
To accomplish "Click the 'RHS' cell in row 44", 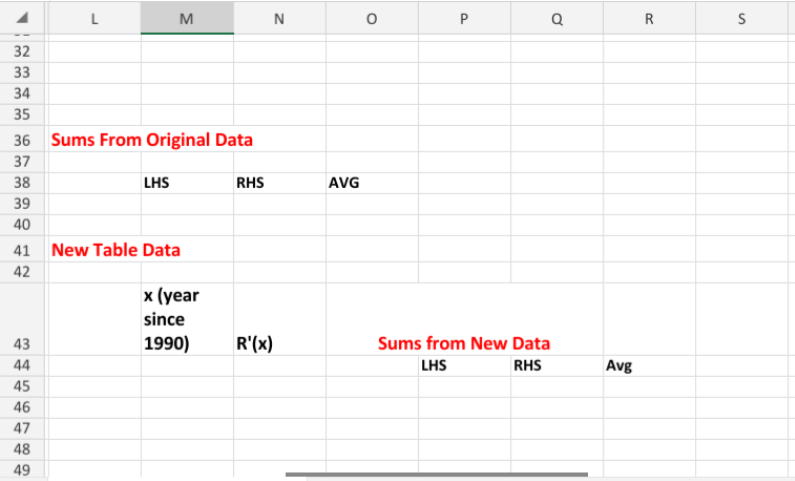I will pos(557,365).
